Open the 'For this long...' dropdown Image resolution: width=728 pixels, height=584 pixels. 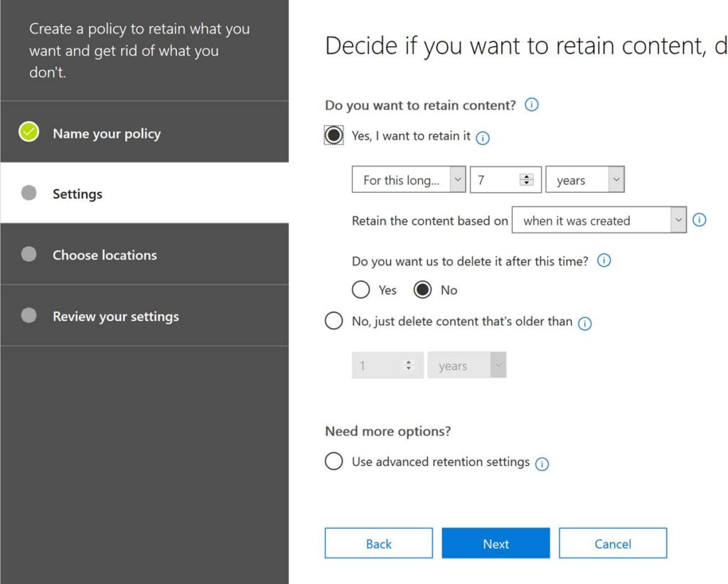(409, 179)
